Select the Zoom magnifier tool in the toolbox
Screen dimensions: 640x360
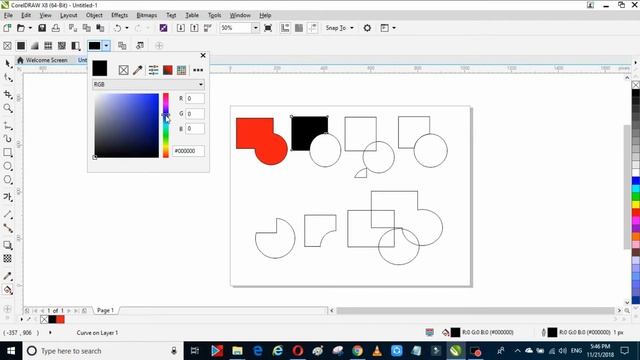[8, 108]
